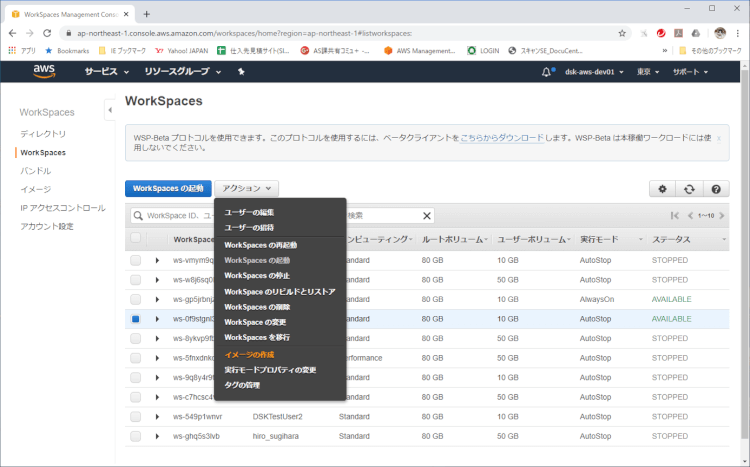Refresh the WorkSpaces list
The image size is (750, 467).
(689, 188)
